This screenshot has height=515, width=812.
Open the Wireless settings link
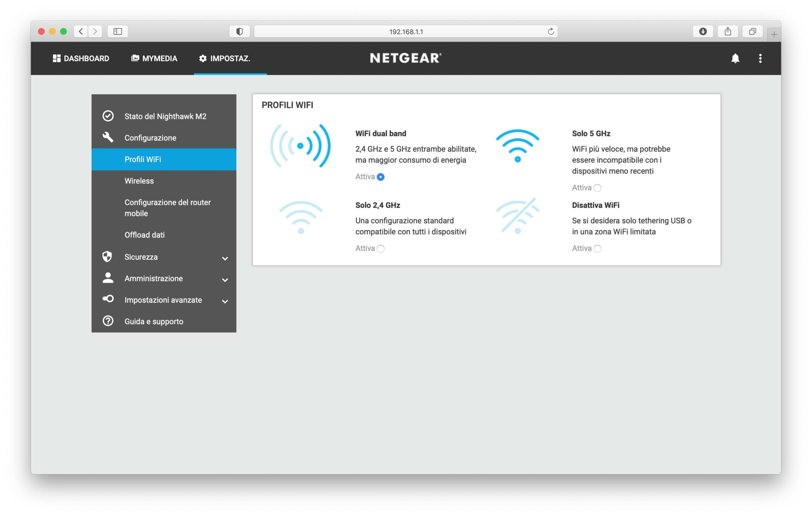(x=139, y=181)
